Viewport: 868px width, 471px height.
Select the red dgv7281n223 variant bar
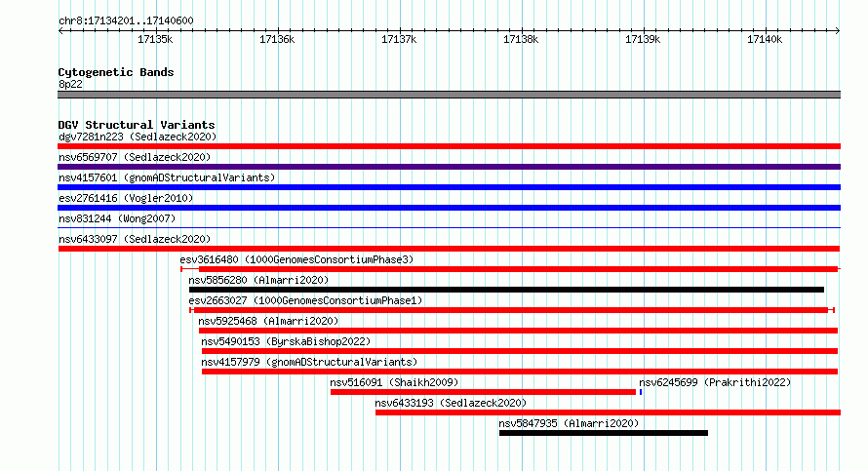(449, 146)
